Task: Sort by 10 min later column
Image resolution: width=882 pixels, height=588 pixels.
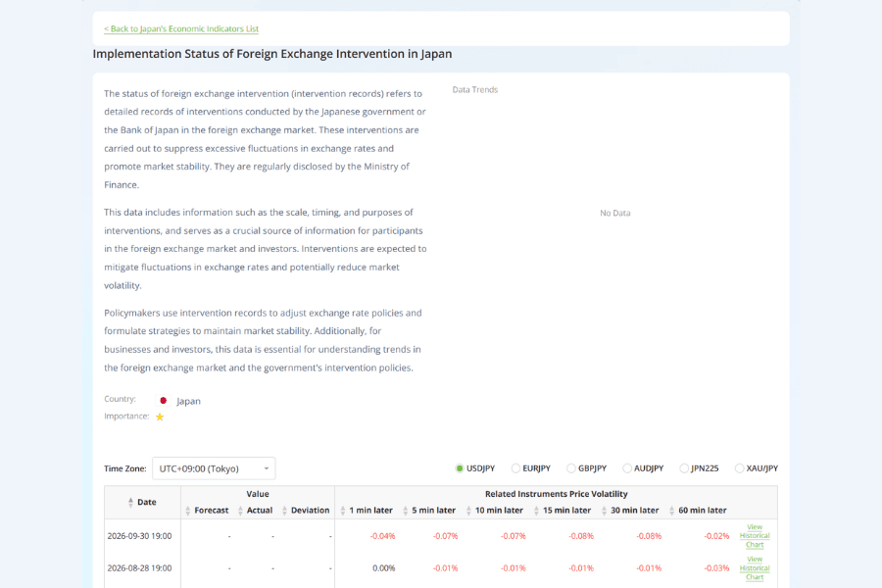Action: [495, 511]
